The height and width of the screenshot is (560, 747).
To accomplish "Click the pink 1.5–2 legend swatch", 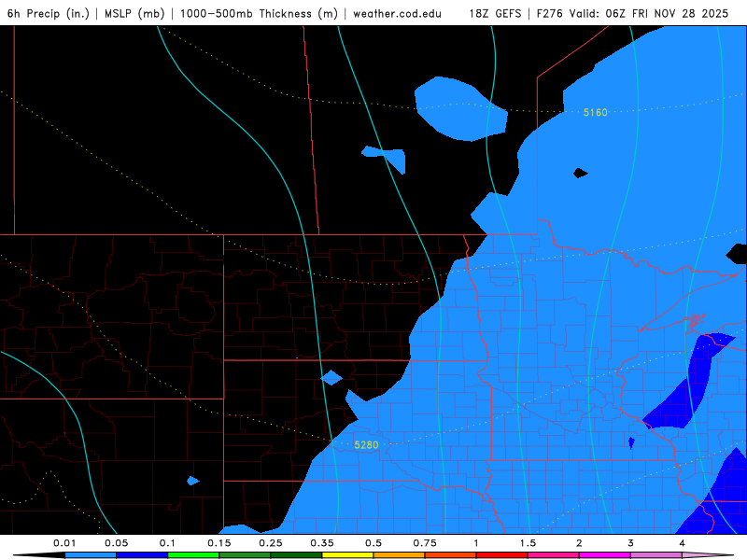I will point(554,555).
